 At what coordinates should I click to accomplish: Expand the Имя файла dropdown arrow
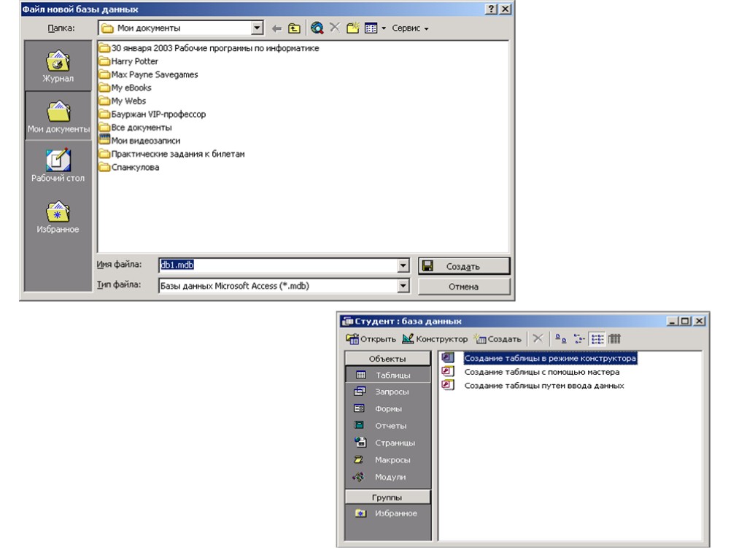pos(403,265)
